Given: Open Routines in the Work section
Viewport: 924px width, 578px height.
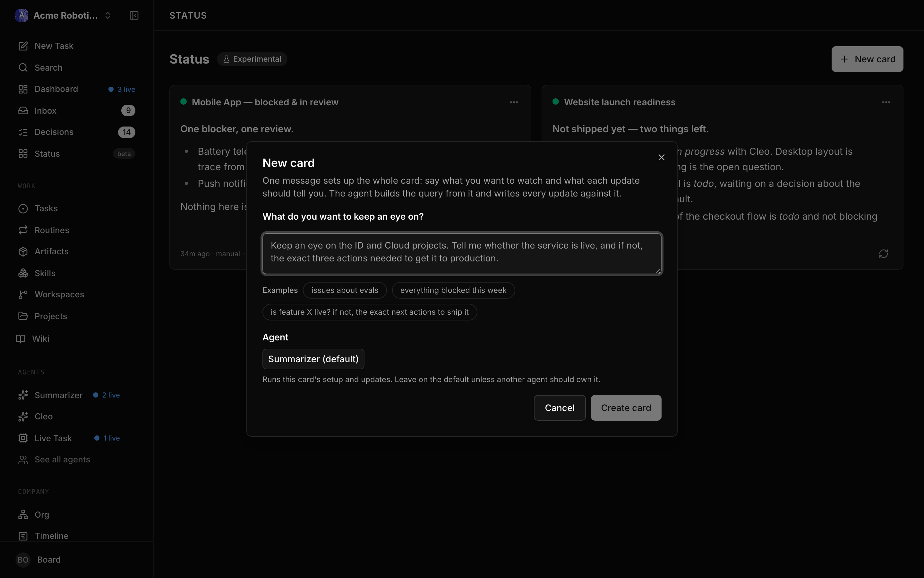Looking at the screenshot, I should point(76,230).
